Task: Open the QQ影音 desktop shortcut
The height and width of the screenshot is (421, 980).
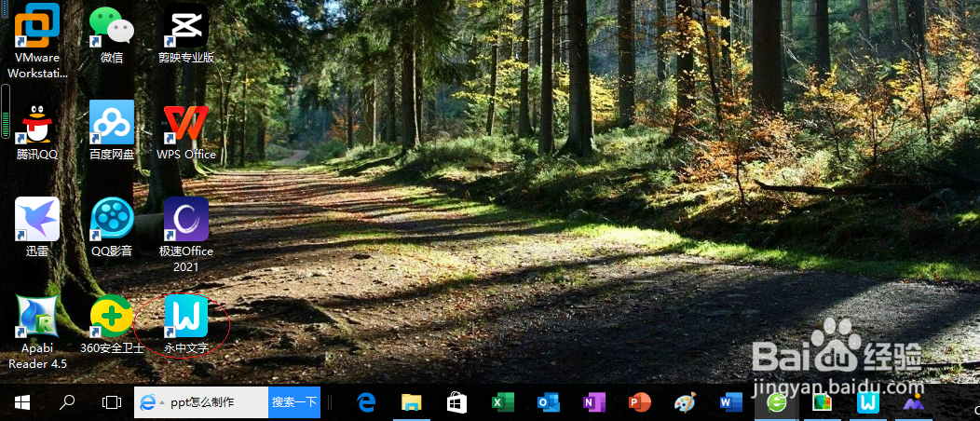Action: (111, 227)
